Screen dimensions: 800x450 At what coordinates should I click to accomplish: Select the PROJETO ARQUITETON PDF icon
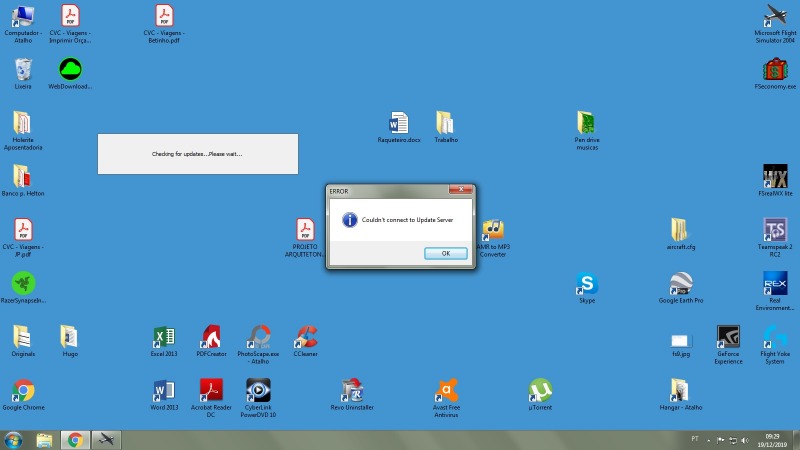click(305, 238)
